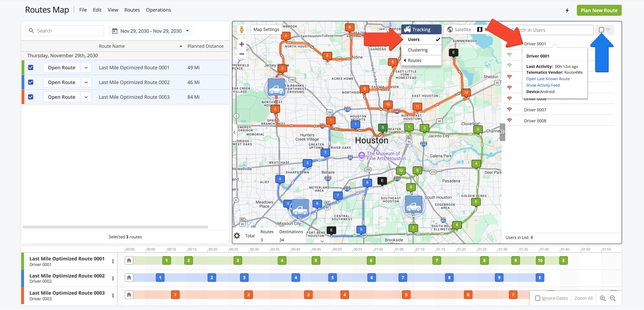Zoom in the map with plus icon
644x310 pixels.
coord(241,44)
